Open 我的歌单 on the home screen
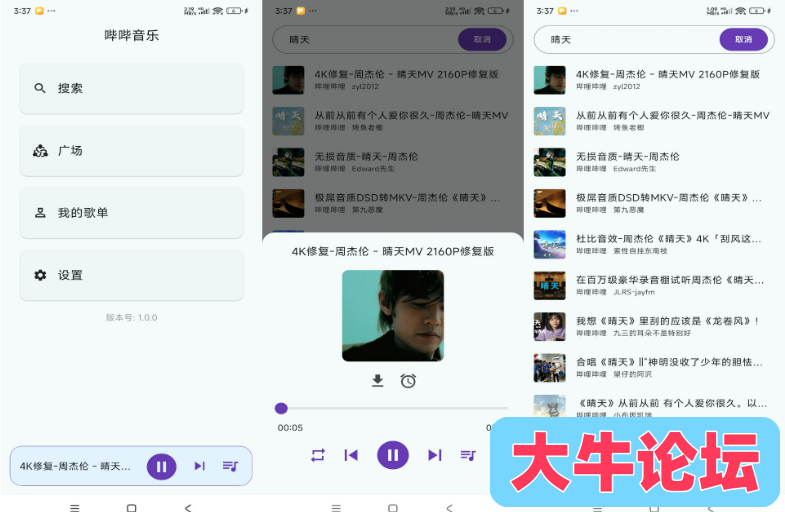Image resolution: width=785 pixels, height=512 pixels. [132, 213]
